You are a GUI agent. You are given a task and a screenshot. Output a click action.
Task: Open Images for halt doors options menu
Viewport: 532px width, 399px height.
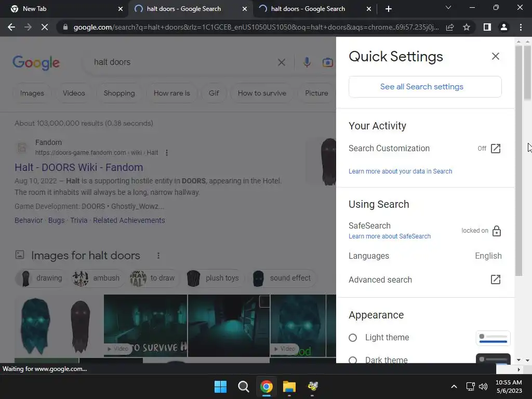(x=158, y=256)
